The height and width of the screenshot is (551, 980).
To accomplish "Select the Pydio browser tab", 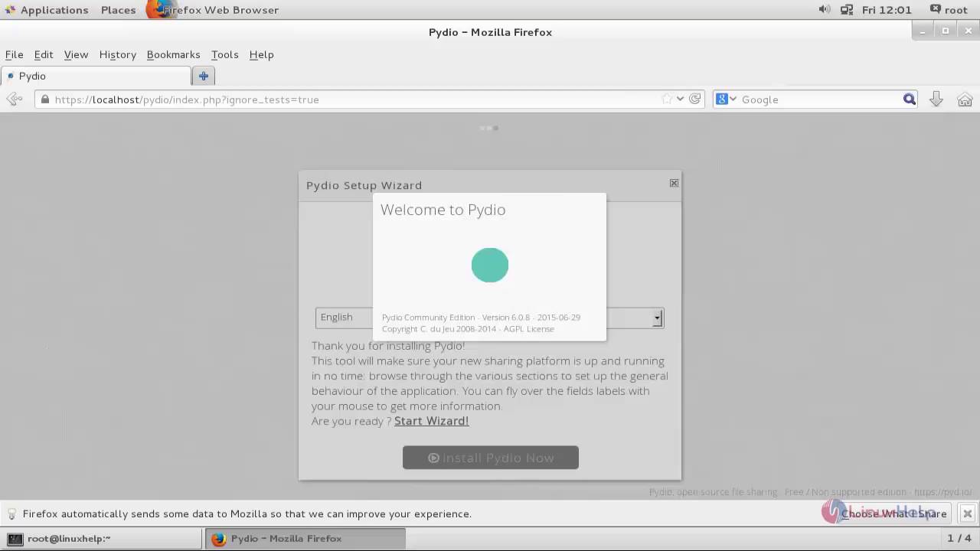I will pos(96,76).
